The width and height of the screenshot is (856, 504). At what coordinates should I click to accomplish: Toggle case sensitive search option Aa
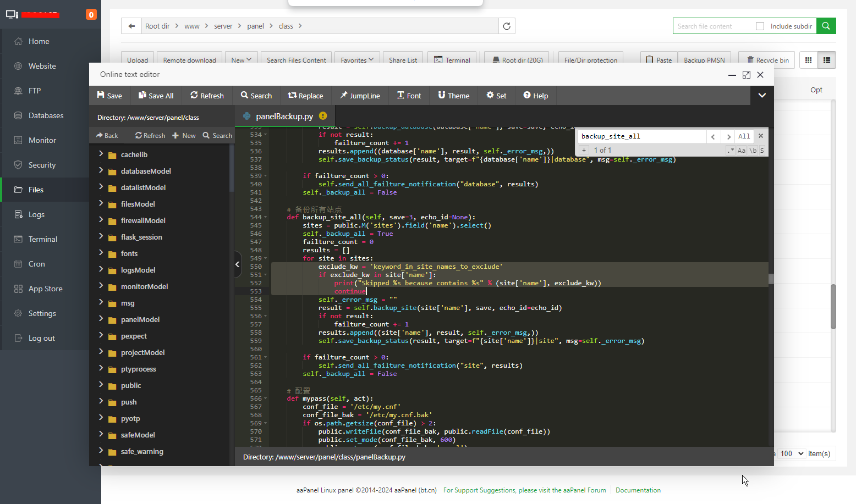pos(742,150)
